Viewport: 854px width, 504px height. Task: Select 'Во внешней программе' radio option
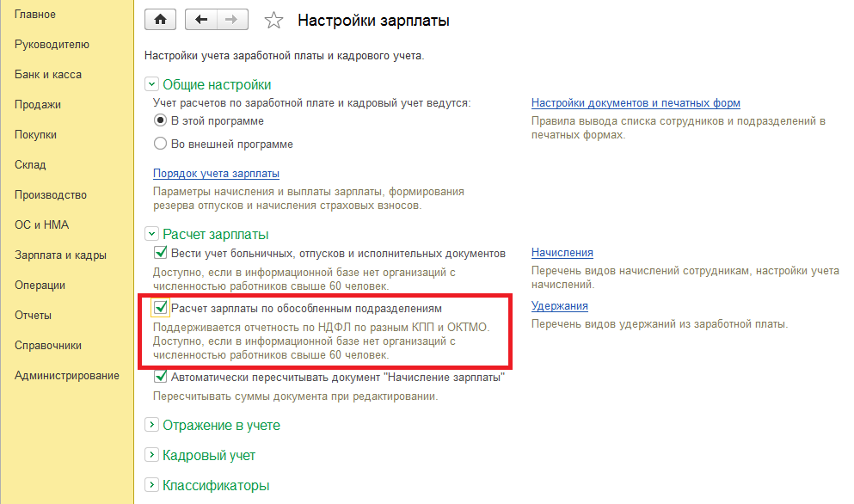tap(160, 144)
